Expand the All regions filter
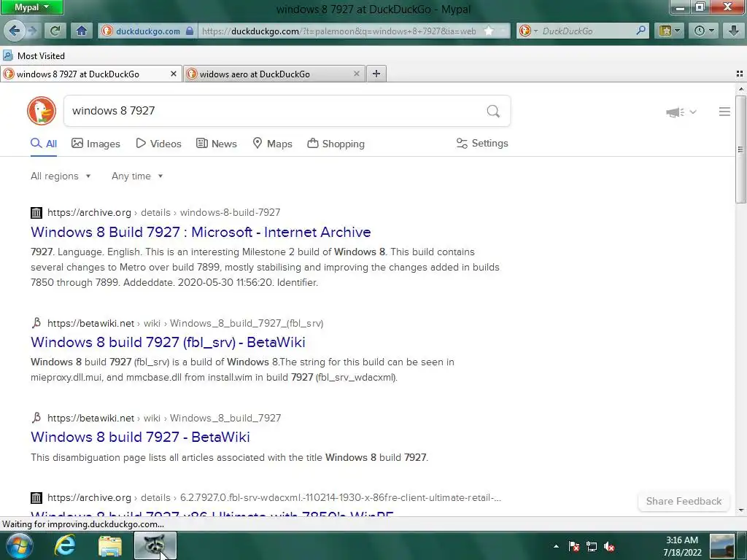Image resolution: width=747 pixels, height=560 pixels. [61, 176]
